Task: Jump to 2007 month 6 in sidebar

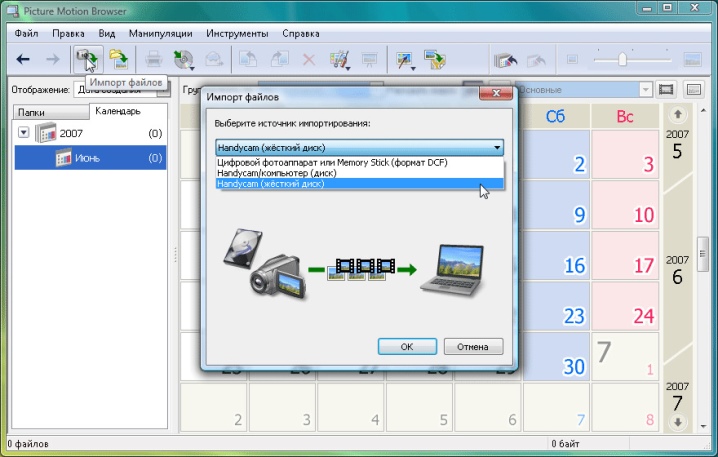Action: (677, 270)
